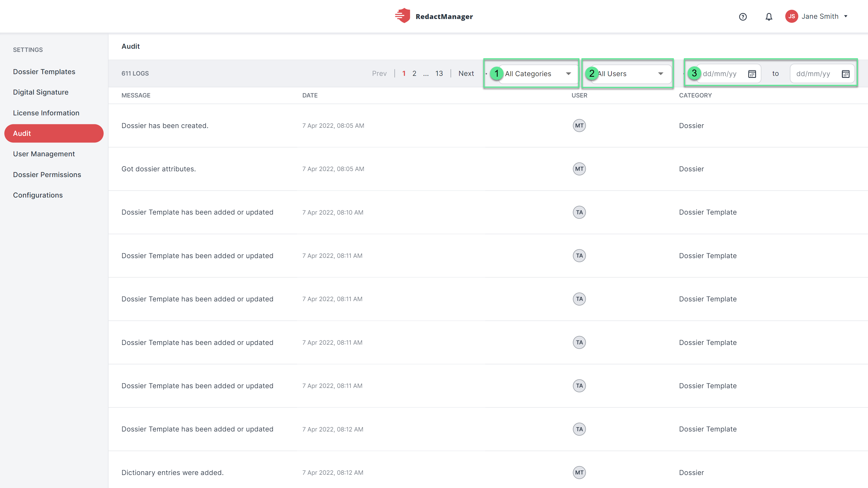The height and width of the screenshot is (488, 868).
Task: Select 'Dossier has been created.' message
Action: click(x=165, y=126)
